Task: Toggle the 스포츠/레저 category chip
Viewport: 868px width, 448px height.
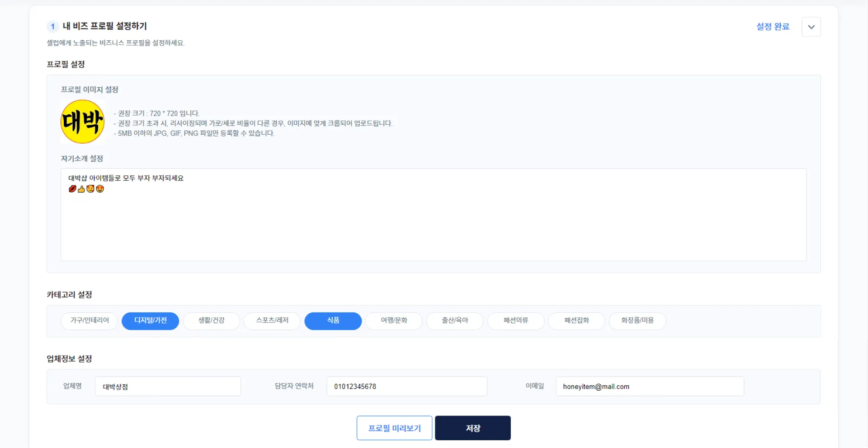Action: click(272, 321)
